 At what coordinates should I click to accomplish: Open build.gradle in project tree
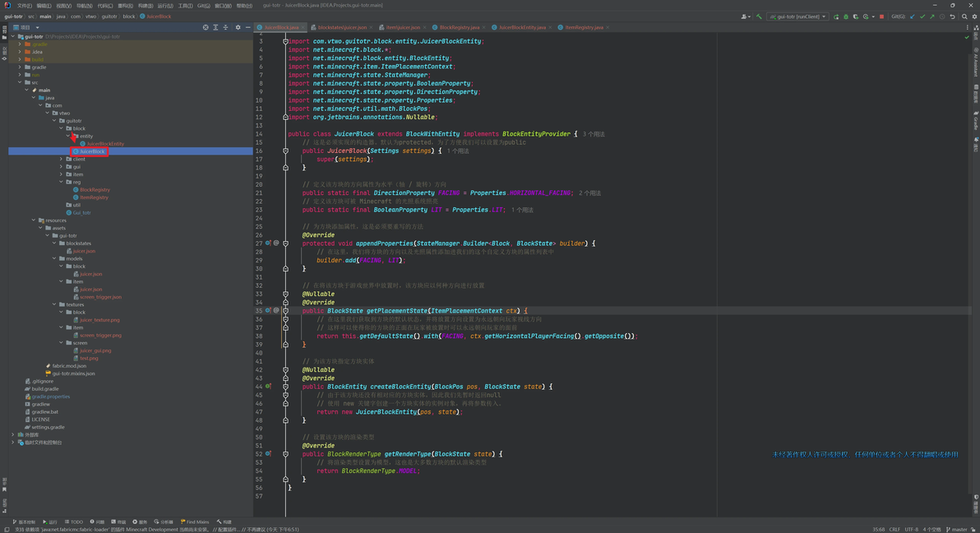pyautogui.click(x=44, y=389)
